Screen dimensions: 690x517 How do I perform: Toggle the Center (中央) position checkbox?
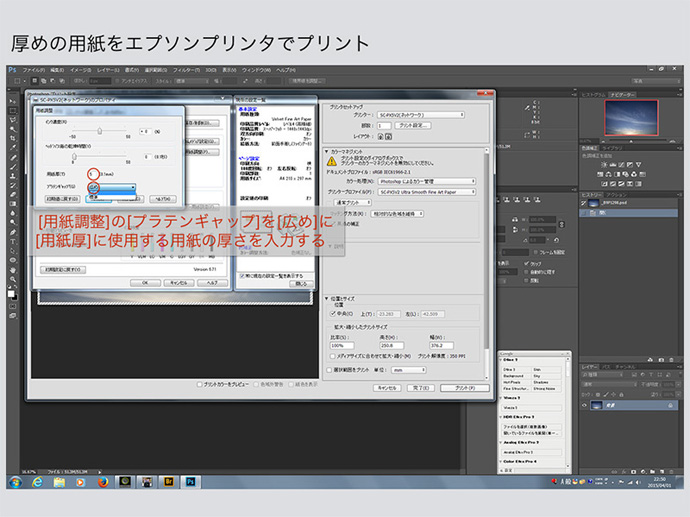tap(333, 313)
